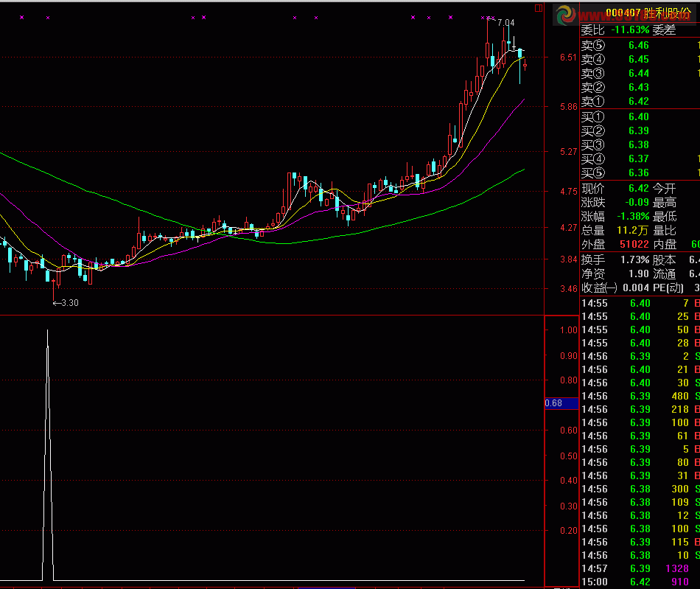Click the 委差 label
700x589 pixels.
pyautogui.click(x=665, y=30)
